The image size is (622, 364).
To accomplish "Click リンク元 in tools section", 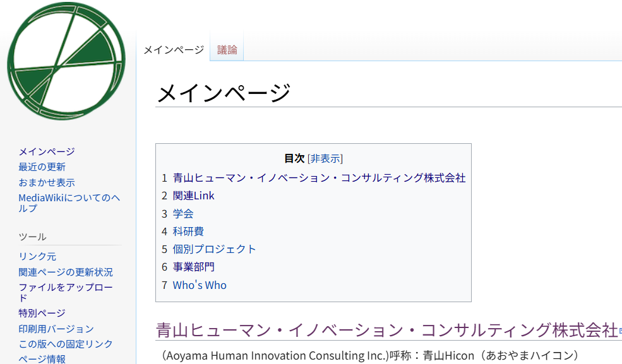I will tap(37, 257).
